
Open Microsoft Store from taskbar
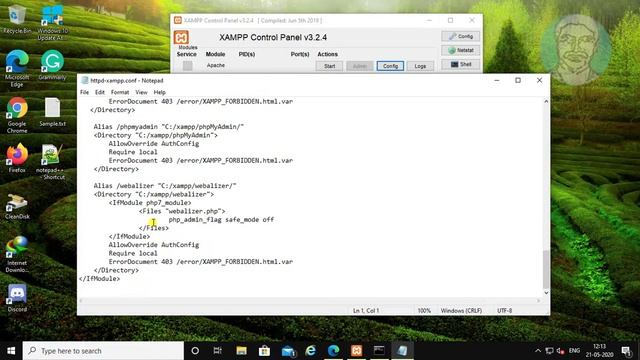pyautogui.click(x=264, y=351)
